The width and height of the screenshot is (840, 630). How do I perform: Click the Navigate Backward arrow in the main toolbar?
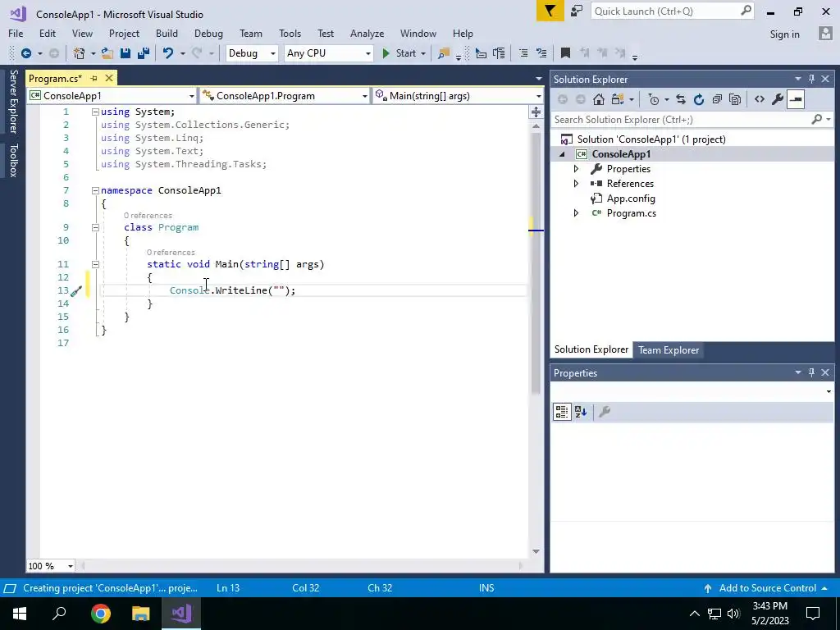tap(25, 53)
